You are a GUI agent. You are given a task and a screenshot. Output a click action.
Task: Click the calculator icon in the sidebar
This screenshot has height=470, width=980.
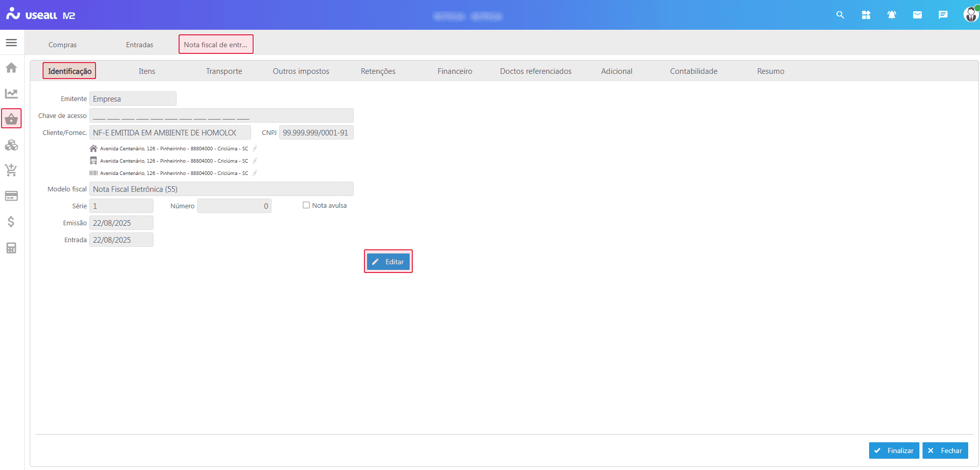11,248
